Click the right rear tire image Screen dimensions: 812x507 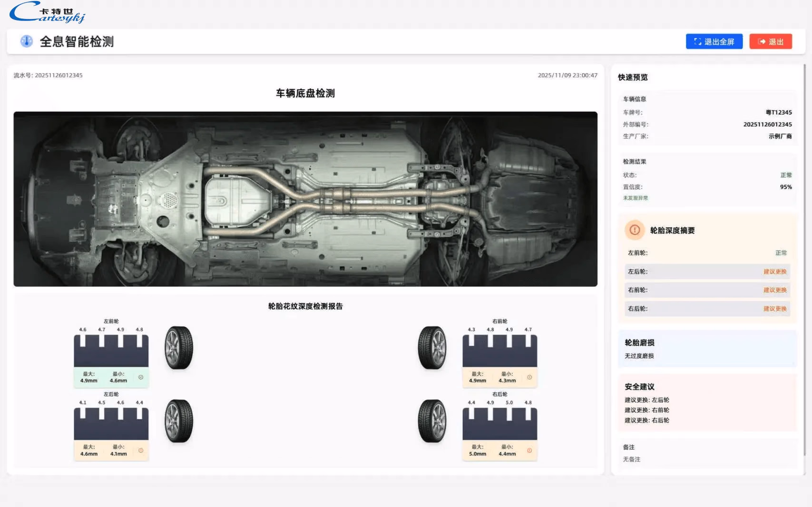click(x=432, y=421)
